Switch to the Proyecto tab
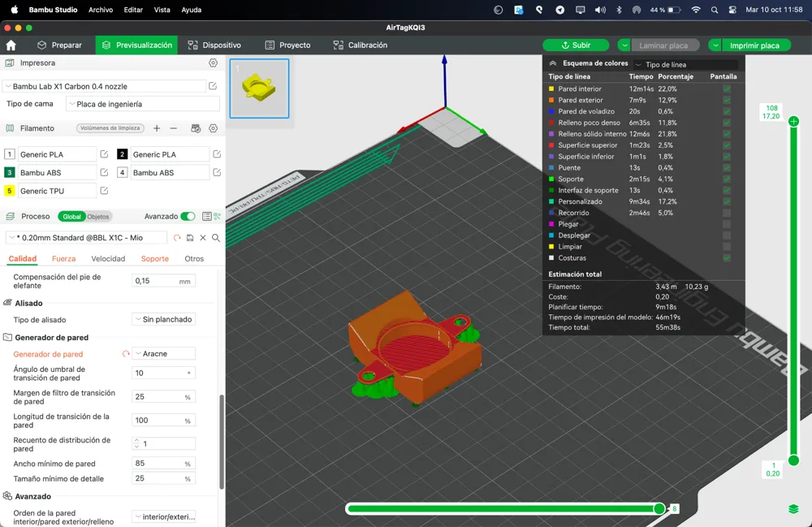This screenshot has width=812, height=527. click(x=287, y=45)
